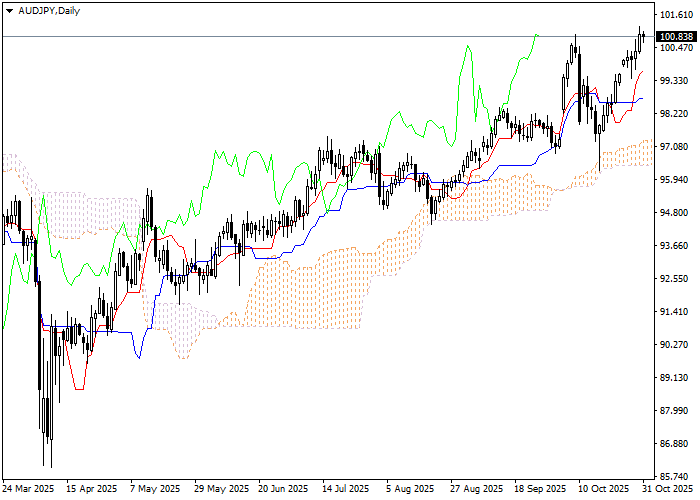The width and height of the screenshot is (700, 500).
Task: Click the 97.080 price axis label
Action: pyautogui.click(x=676, y=147)
